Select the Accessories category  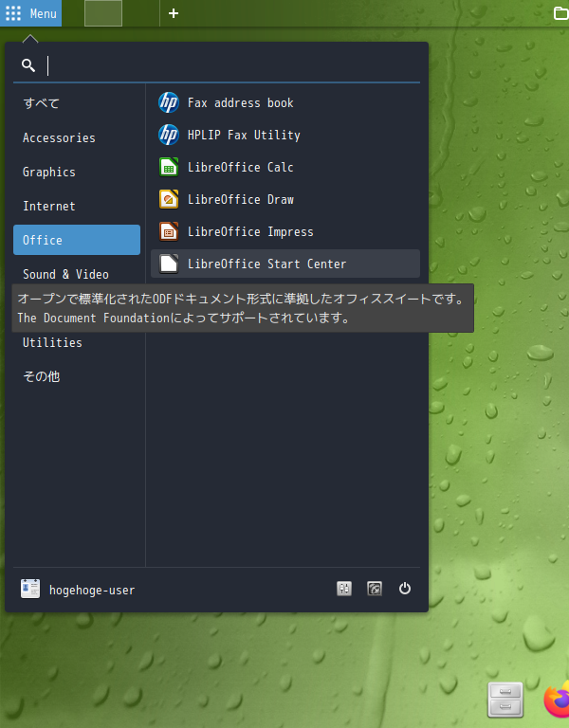tap(77, 137)
